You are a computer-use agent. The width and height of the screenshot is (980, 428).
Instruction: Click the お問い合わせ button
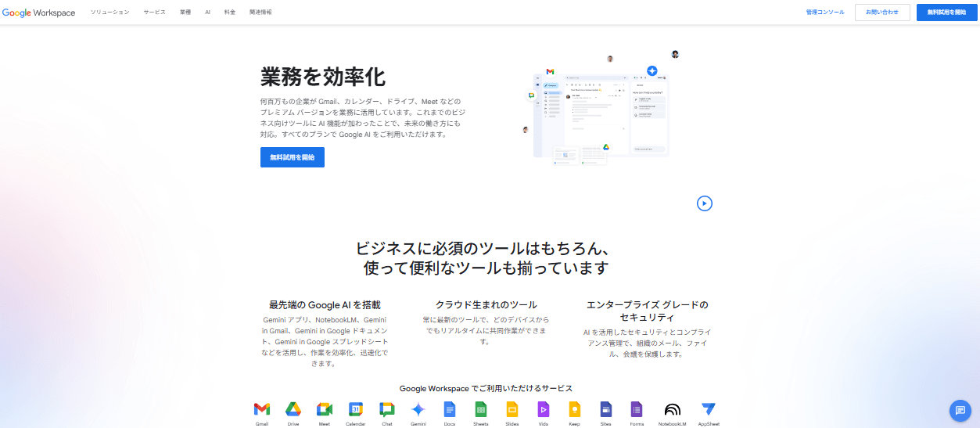[882, 13]
